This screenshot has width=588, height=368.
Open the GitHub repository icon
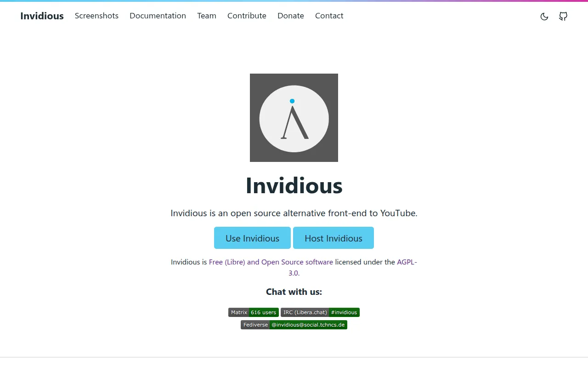pos(563,17)
